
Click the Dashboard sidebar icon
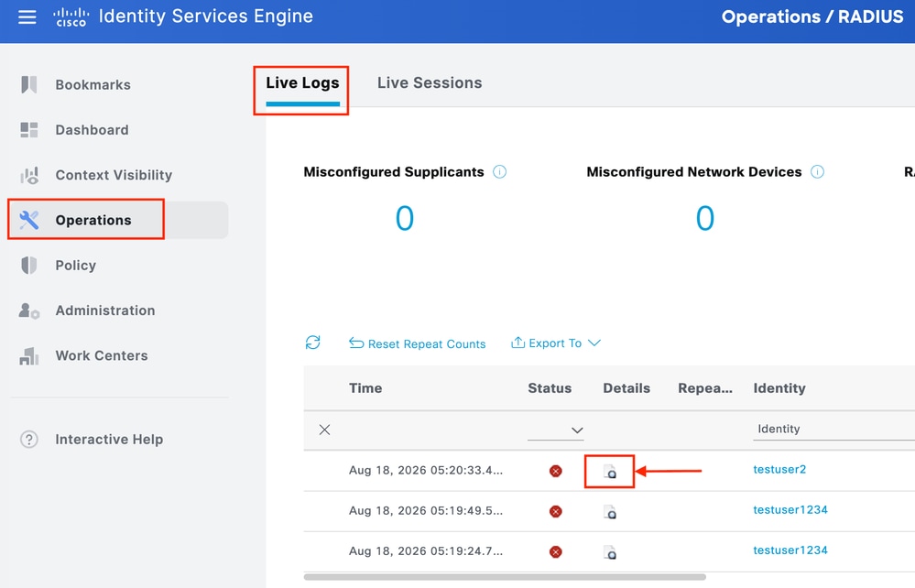[28, 129]
